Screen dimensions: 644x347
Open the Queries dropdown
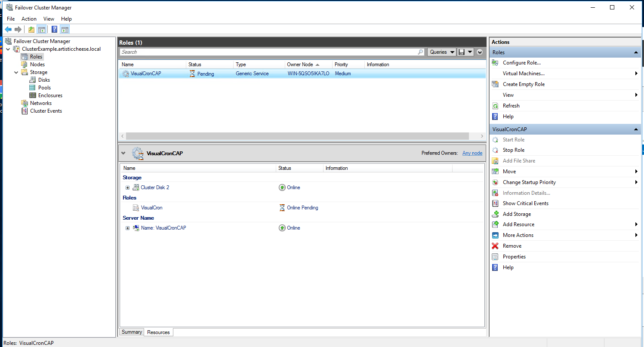pyautogui.click(x=442, y=52)
